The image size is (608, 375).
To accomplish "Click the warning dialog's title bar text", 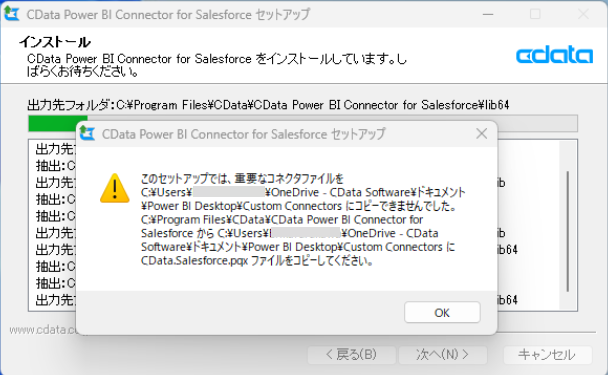I will (x=244, y=134).
